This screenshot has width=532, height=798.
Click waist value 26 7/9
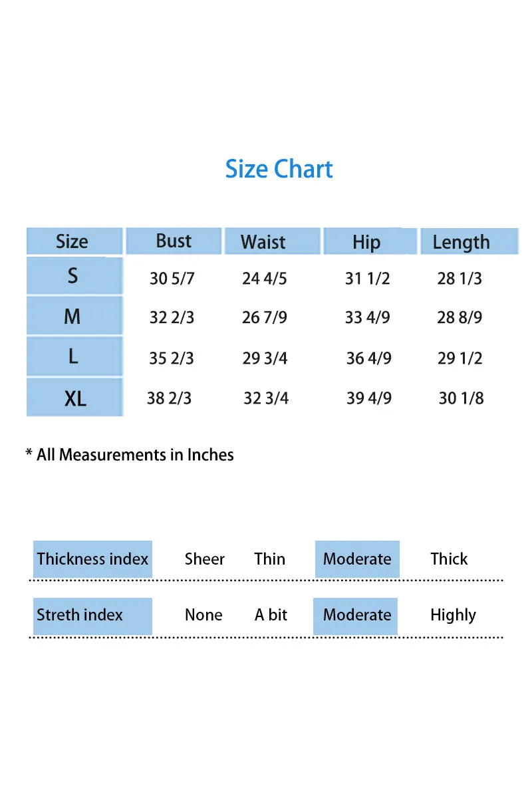point(265,318)
